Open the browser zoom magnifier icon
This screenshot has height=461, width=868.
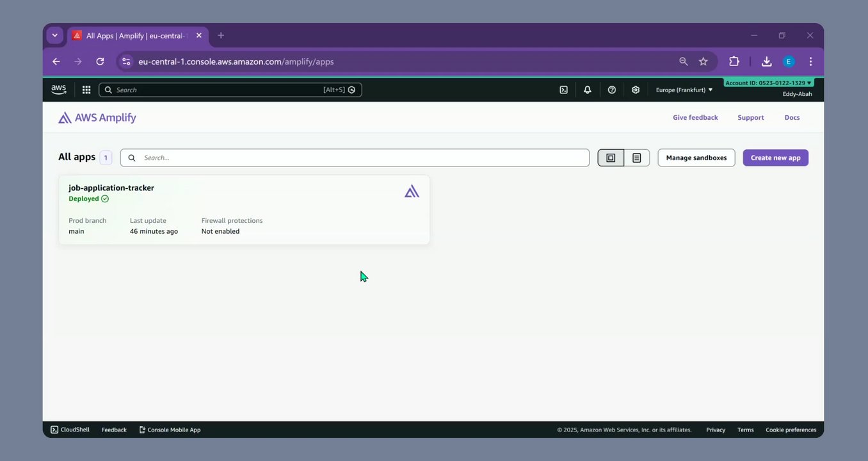[x=684, y=61]
